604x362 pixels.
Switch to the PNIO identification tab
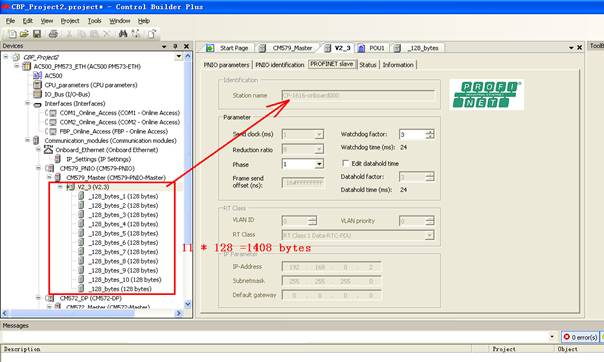coord(280,65)
